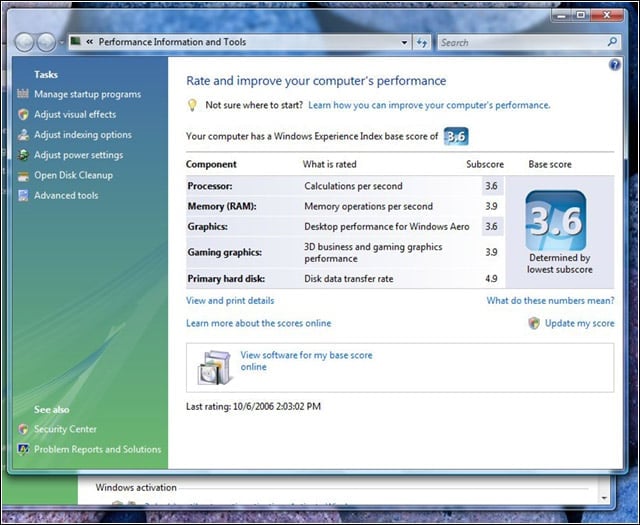The height and width of the screenshot is (525, 640).
Task: Open Learn more about the scores online
Action: click(x=258, y=323)
